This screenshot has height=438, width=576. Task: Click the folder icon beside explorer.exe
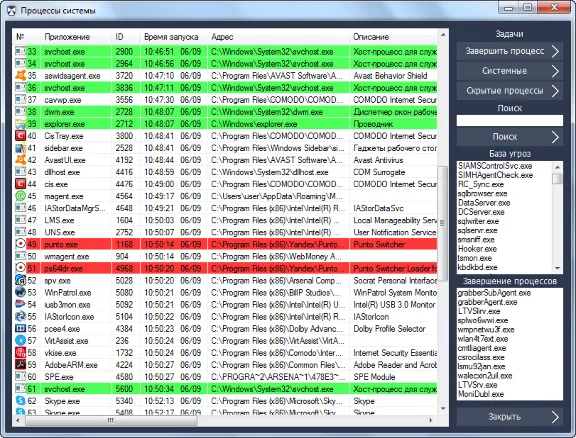point(20,123)
